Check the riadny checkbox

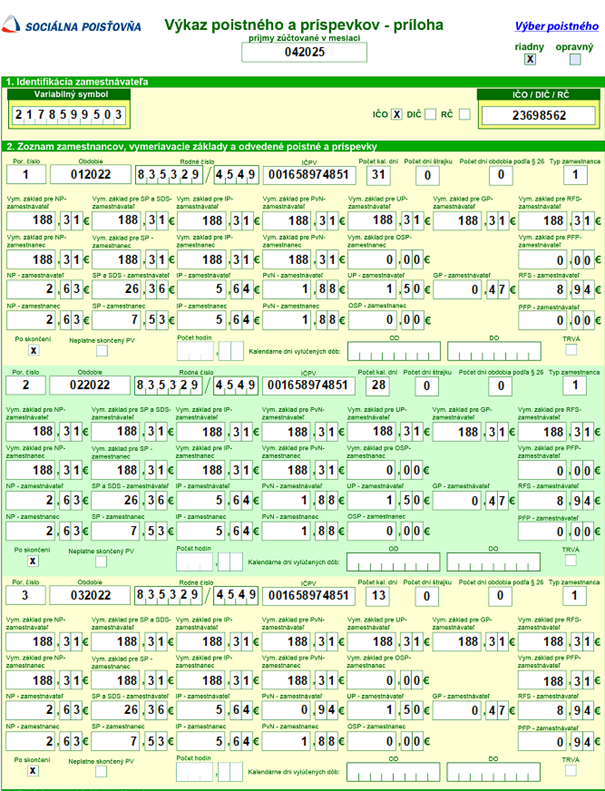click(529, 59)
